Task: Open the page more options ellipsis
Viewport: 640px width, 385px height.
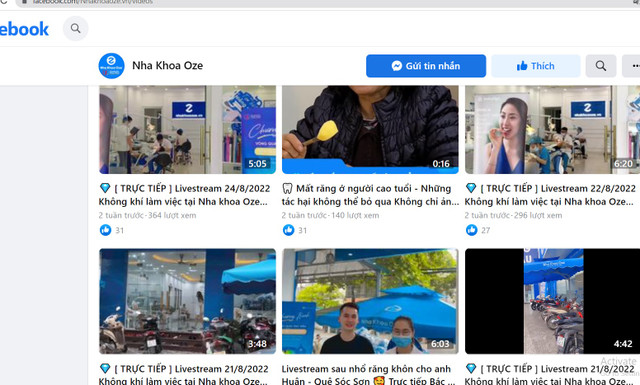Action: pos(631,66)
